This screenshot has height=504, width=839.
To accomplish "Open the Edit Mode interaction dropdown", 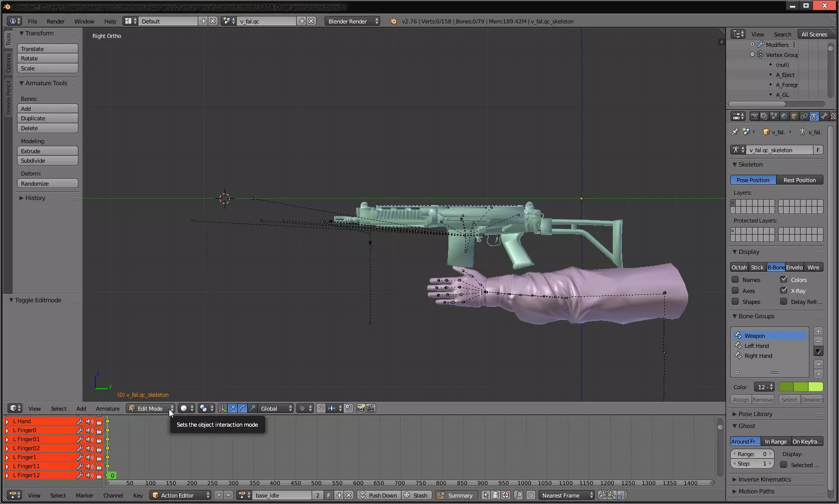I will click(150, 408).
